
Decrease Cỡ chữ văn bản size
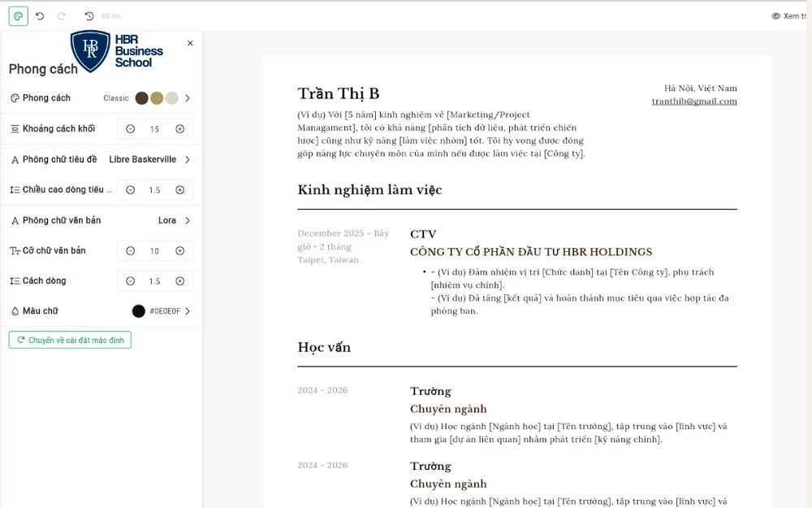coord(130,251)
